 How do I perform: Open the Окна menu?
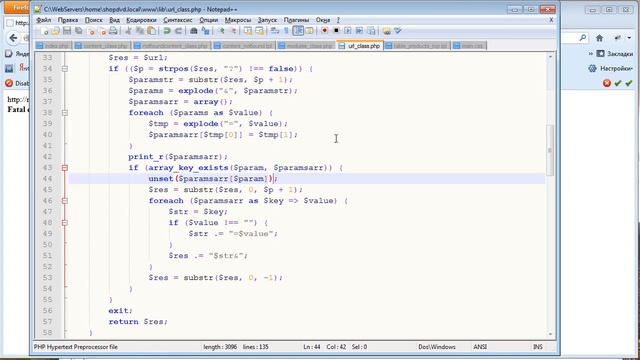(323, 20)
